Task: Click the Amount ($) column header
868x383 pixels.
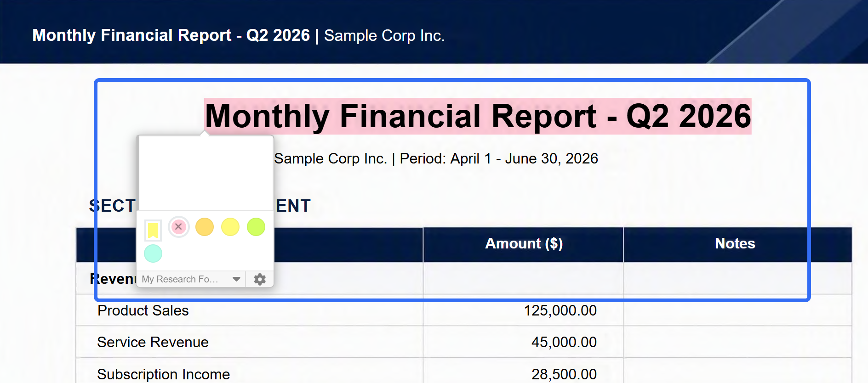Action: (524, 243)
